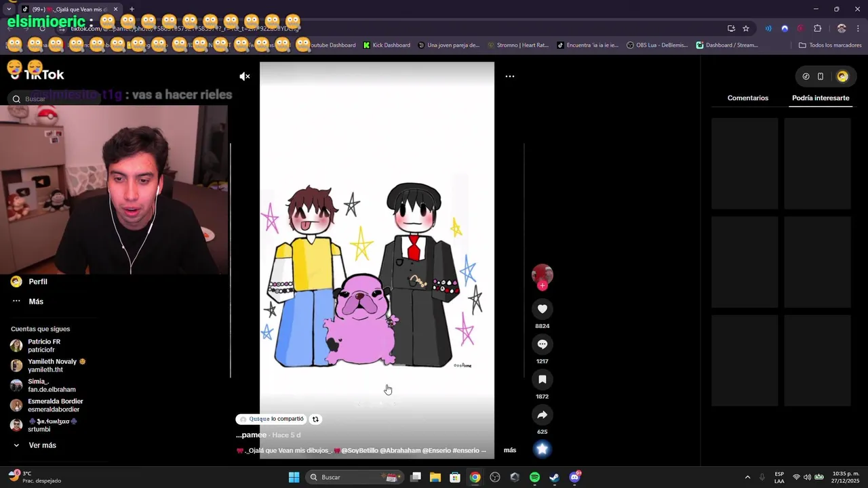Open Steam from the taskbar
The width and height of the screenshot is (868, 488).
[x=554, y=477]
